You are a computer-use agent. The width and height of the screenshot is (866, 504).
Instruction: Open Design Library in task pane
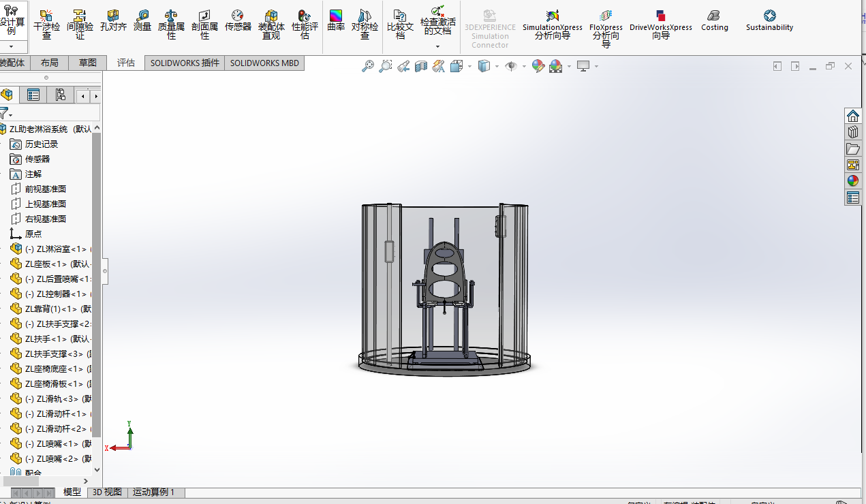pyautogui.click(x=853, y=131)
